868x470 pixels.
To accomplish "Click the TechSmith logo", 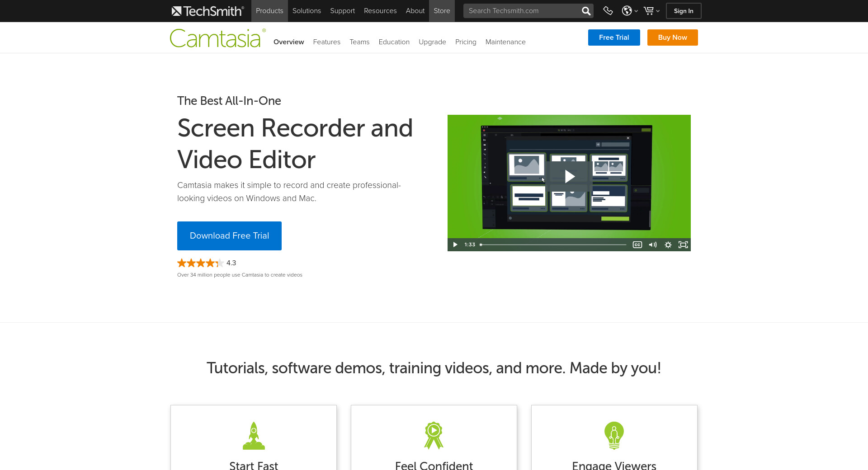I will point(208,11).
